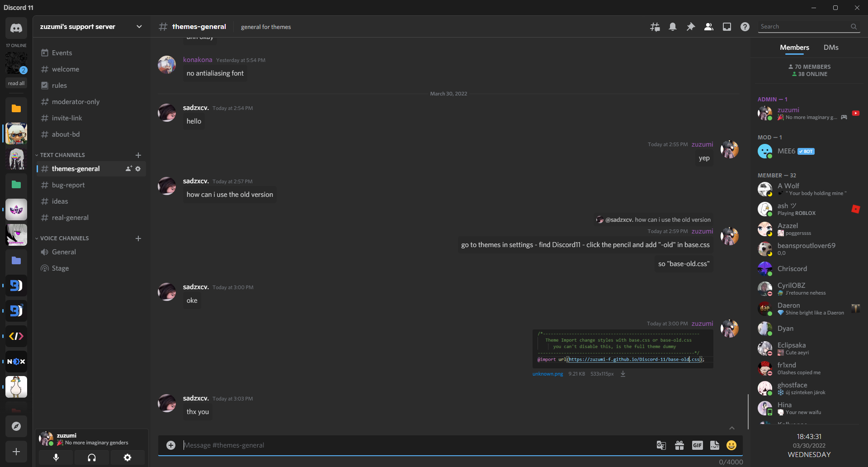Open the code snippet image thumbnail

(x=623, y=349)
